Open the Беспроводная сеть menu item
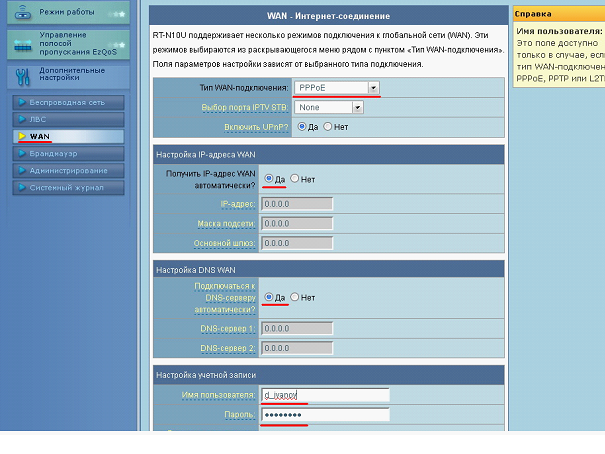Screen dimensions: 605x454 [68, 103]
